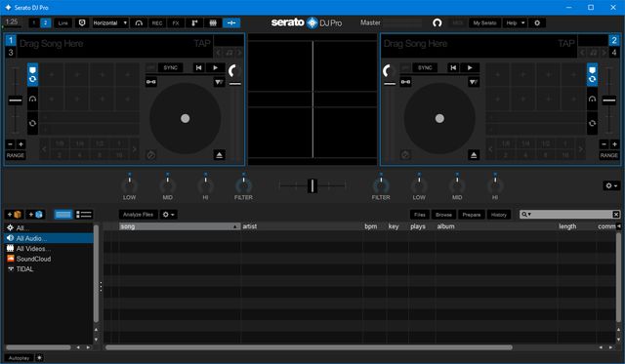The width and height of the screenshot is (625, 364).
Task: Jump to track start on right deck
Action: coord(453,67)
